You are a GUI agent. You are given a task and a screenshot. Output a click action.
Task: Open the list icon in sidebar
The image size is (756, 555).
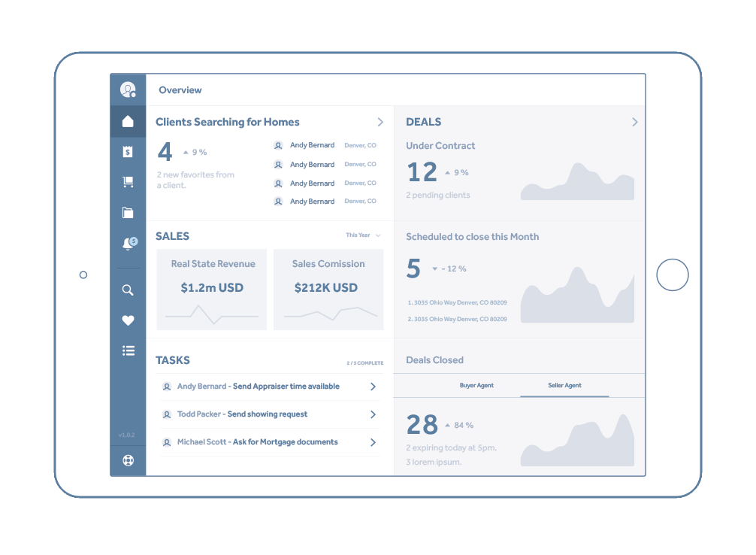tap(128, 350)
